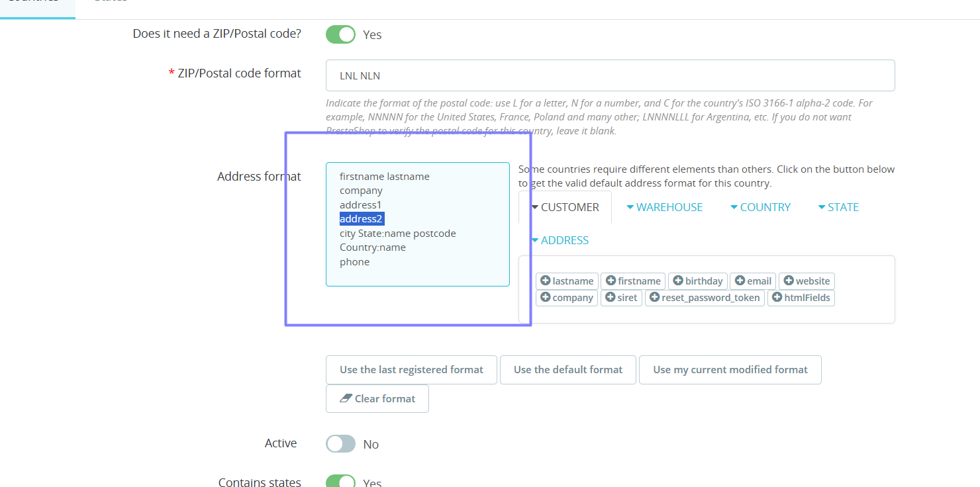Add email field using its plus icon
Viewport: 980px width, 487px height.
coord(740,281)
